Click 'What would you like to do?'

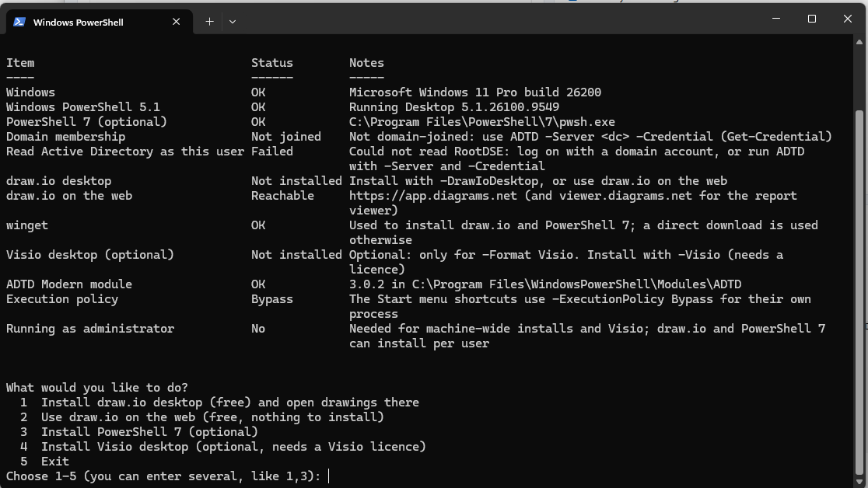[97, 387]
